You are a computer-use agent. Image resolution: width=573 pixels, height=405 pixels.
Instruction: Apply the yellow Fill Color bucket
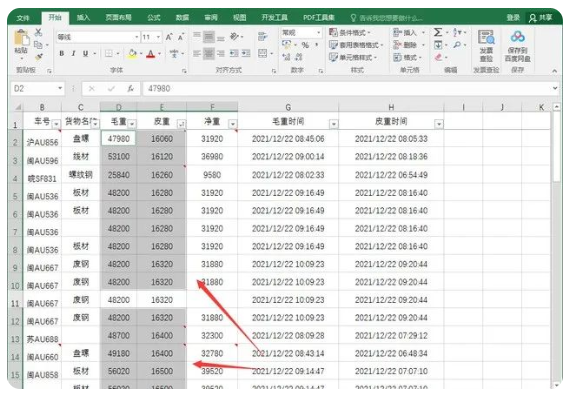pos(132,54)
